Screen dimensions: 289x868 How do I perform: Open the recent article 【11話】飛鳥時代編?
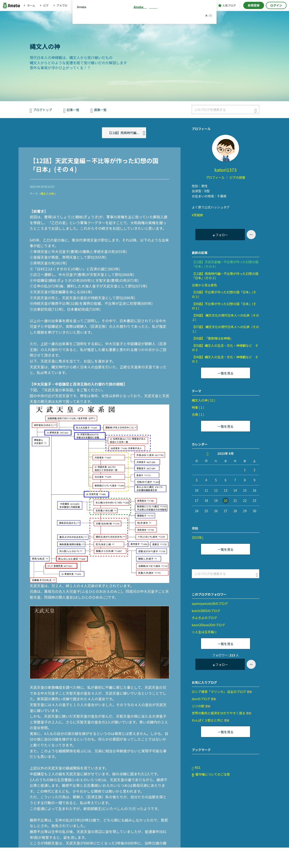[x=225, y=276]
